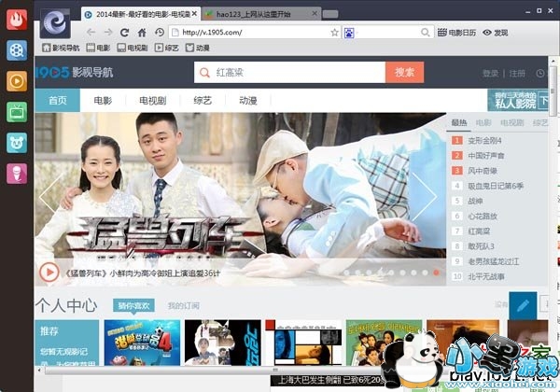Close the hao123 tab
The image size is (560, 392).
[315, 14]
